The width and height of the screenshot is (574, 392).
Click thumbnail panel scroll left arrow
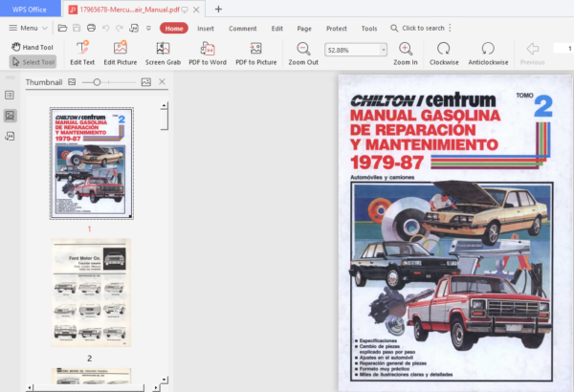(31, 387)
